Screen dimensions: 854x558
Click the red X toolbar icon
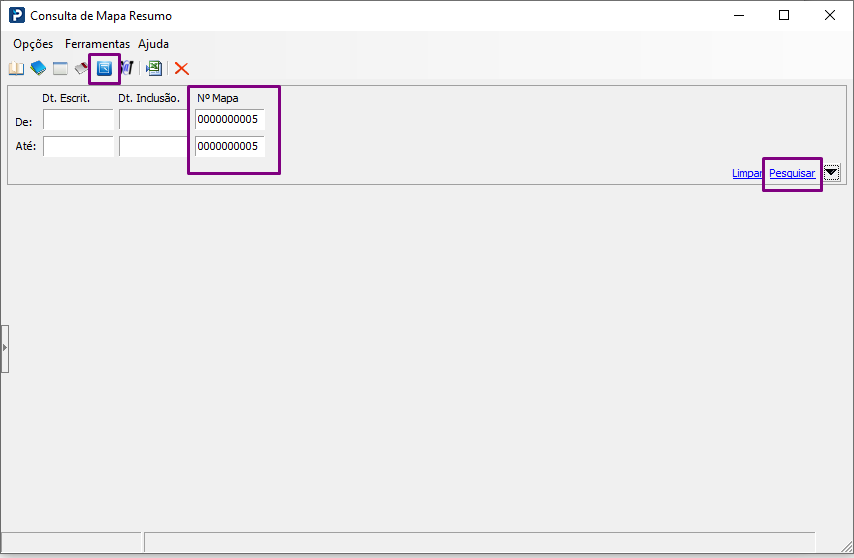click(x=182, y=69)
